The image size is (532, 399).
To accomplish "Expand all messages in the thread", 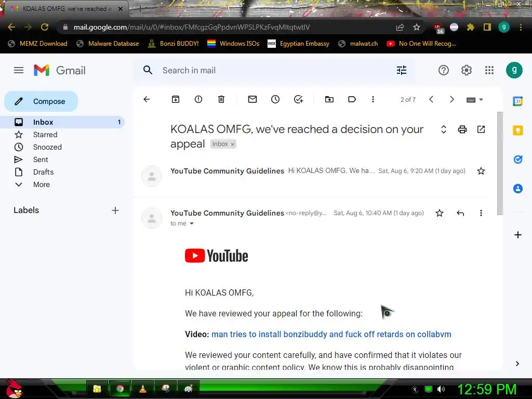I will tap(444, 129).
